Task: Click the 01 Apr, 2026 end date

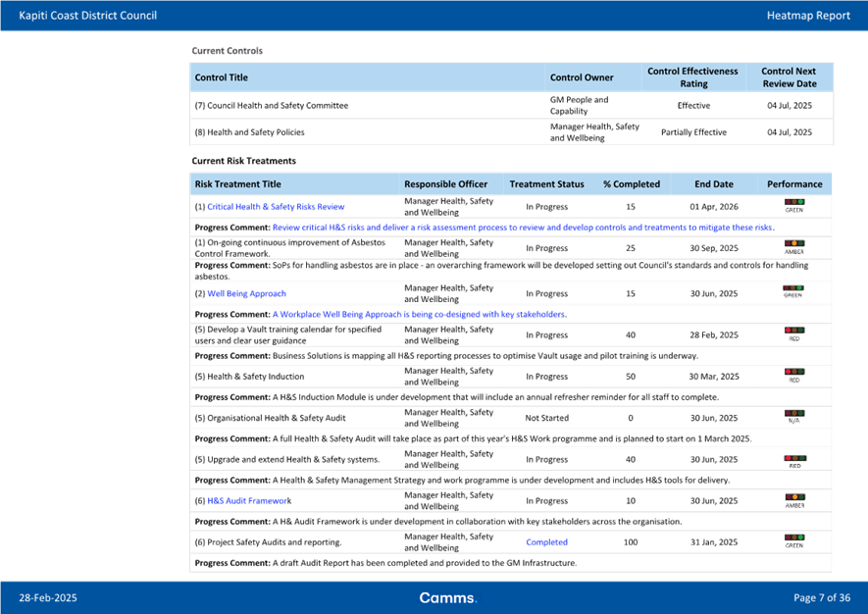Action: tap(714, 207)
